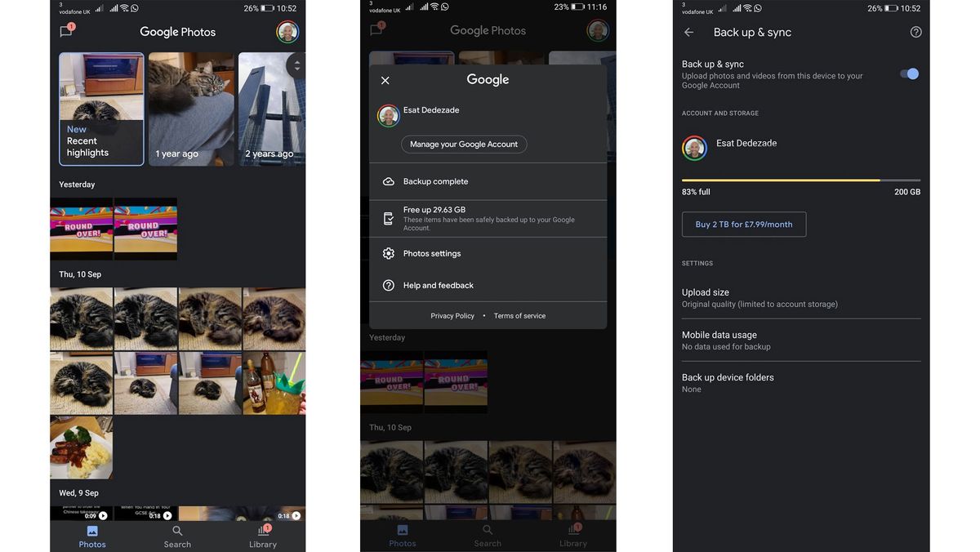
Task: Open the sharing icon with notification badge
Action: [65, 30]
